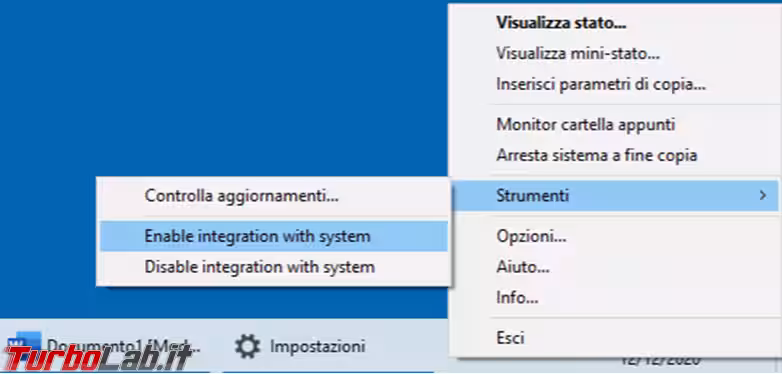Image resolution: width=782 pixels, height=374 pixels.
Task: Open the Strumenti menu entry
Action: (x=615, y=195)
